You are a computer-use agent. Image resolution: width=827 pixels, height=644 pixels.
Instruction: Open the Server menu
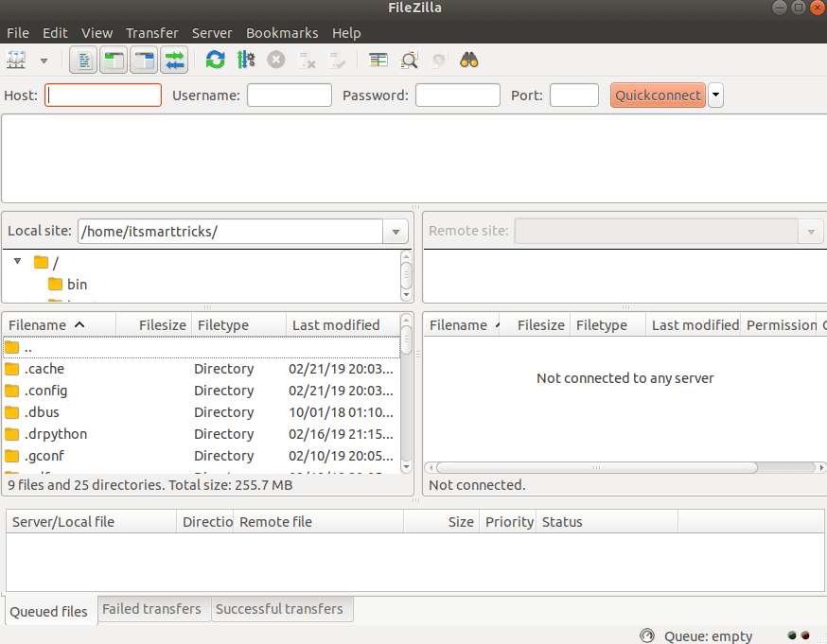pos(212,33)
